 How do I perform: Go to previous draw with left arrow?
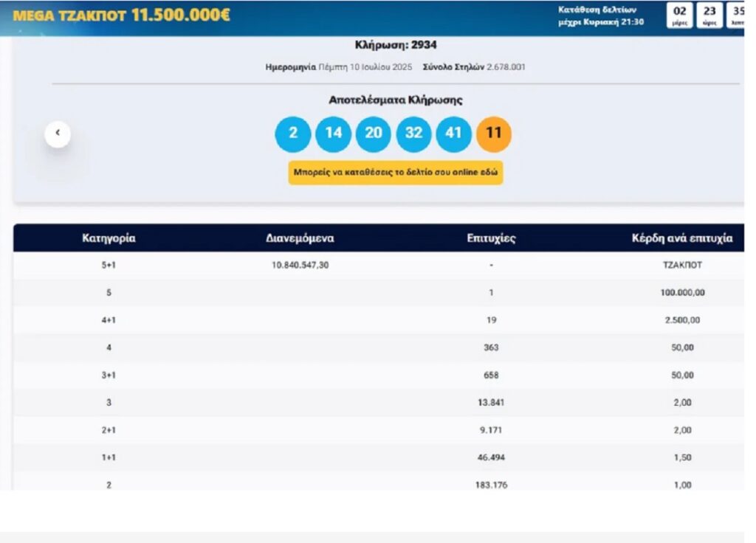point(58,134)
